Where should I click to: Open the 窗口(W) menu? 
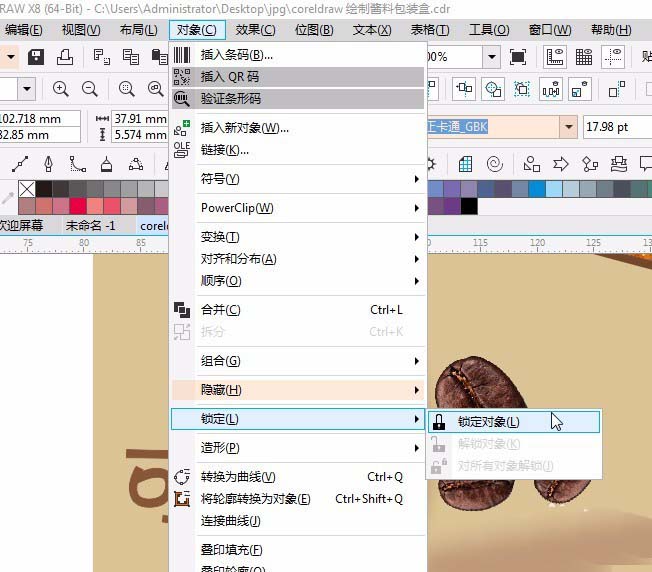[x=550, y=30]
